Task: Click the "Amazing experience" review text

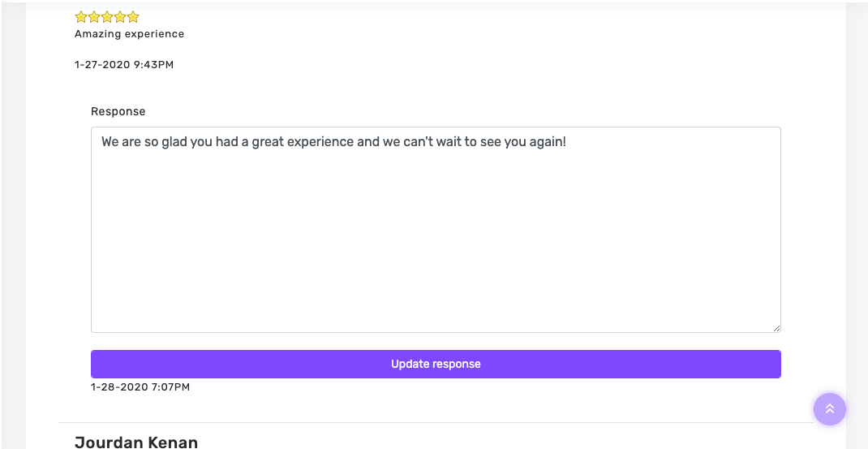Action: tap(130, 34)
